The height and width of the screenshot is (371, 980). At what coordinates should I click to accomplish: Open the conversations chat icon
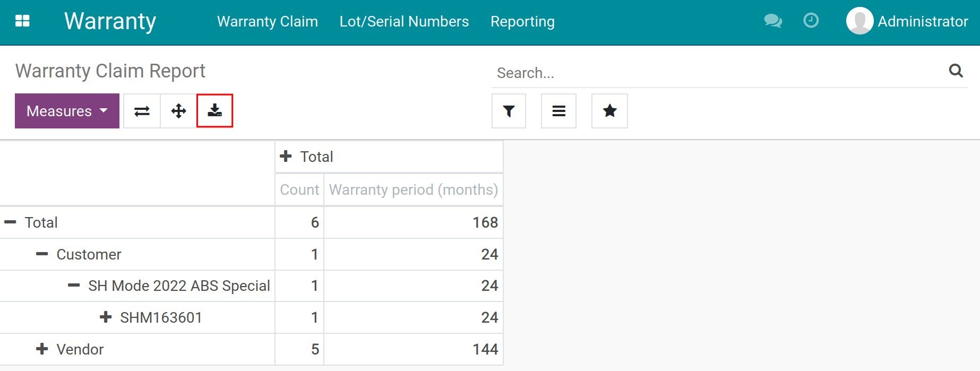[772, 21]
